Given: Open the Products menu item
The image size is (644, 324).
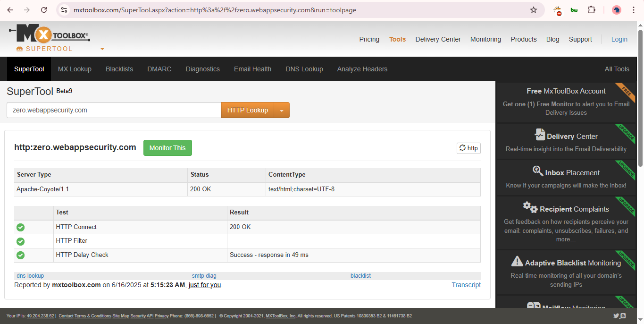Looking at the screenshot, I should pyautogui.click(x=524, y=39).
